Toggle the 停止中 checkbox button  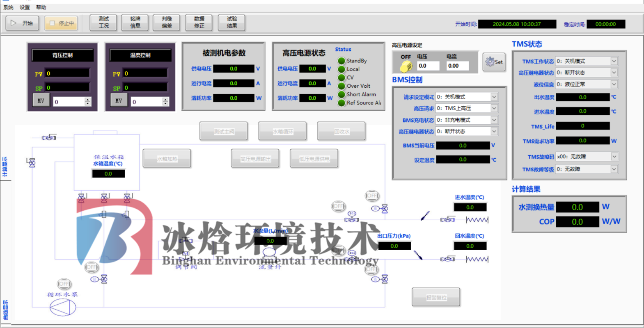coord(62,23)
